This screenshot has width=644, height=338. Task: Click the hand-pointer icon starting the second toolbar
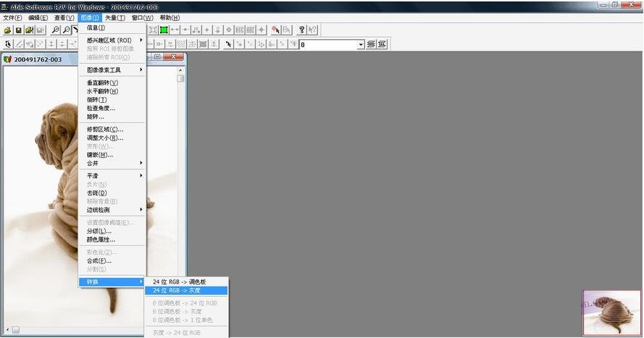(8, 44)
